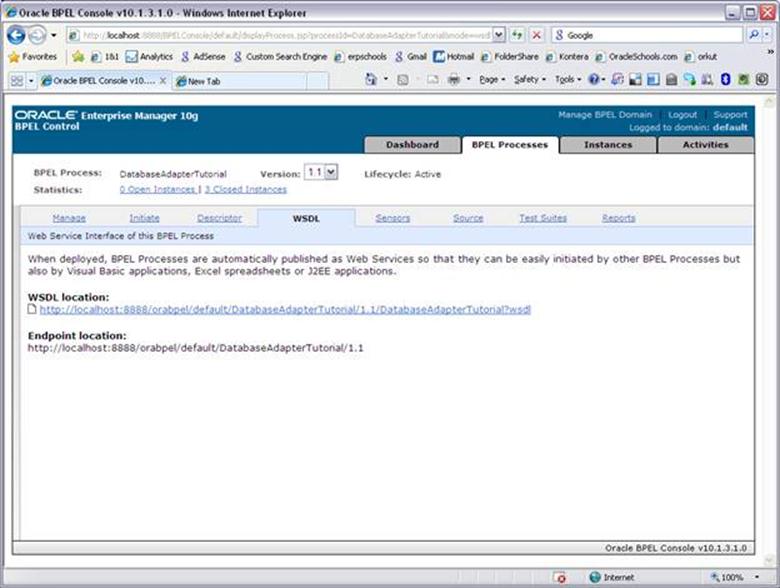The width and height of the screenshot is (780, 588).
Task: Open the recent pages history dropdown
Action: pos(54,35)
